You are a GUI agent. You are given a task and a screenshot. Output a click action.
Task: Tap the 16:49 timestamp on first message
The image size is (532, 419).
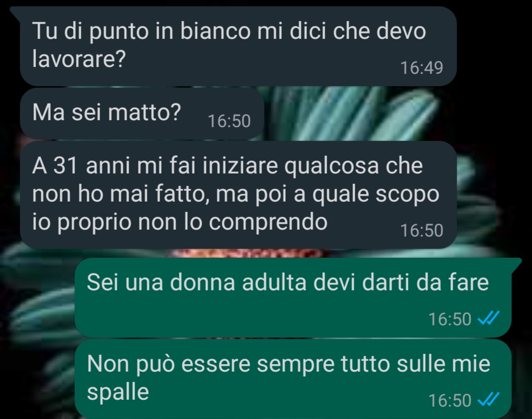[x=422, y=68]
